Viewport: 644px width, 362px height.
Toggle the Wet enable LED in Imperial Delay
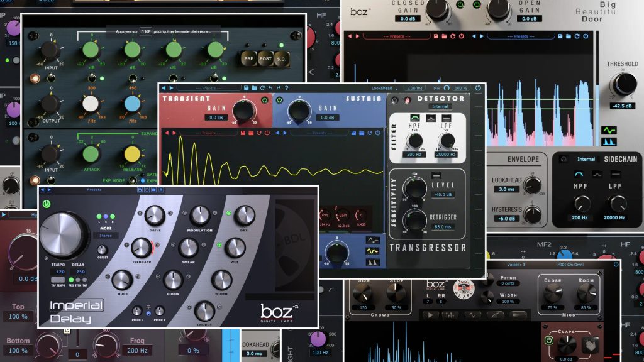point(219,245)
